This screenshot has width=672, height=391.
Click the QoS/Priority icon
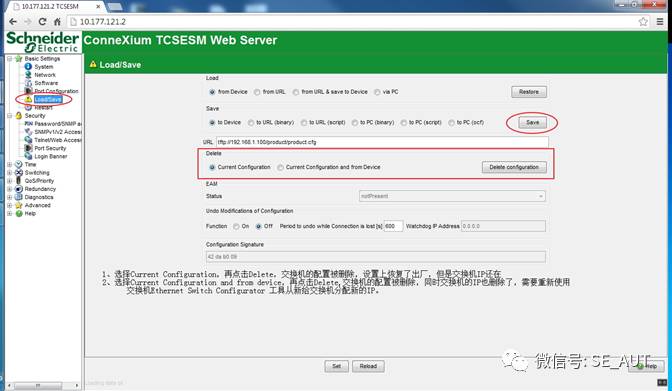pos(18,180)
